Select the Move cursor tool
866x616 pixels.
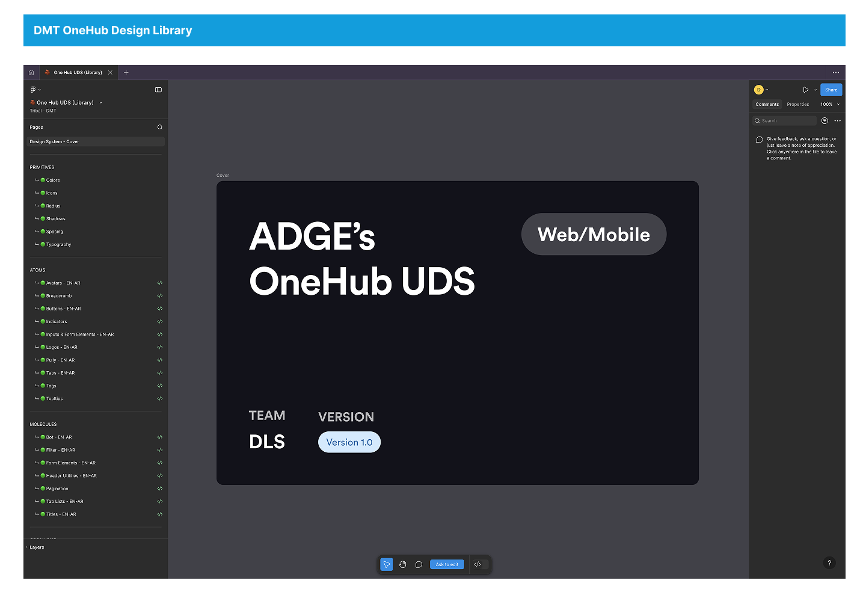[387, 564]
